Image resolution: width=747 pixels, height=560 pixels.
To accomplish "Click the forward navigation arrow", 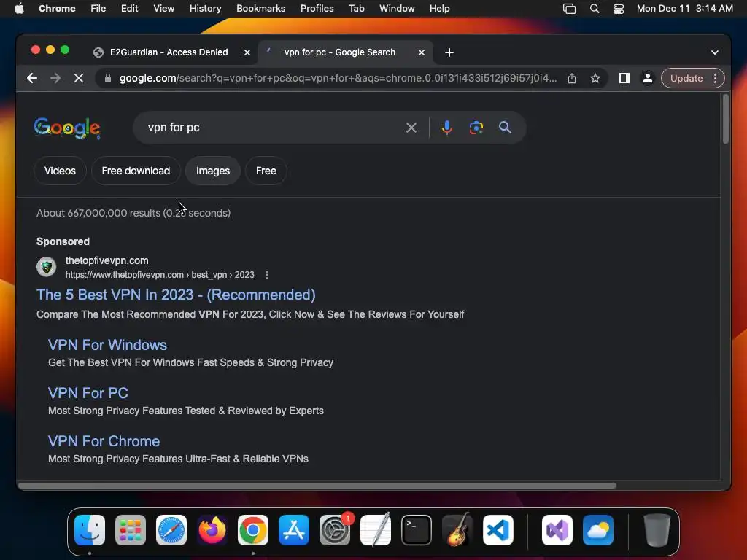I will click(x=55, y=78).
